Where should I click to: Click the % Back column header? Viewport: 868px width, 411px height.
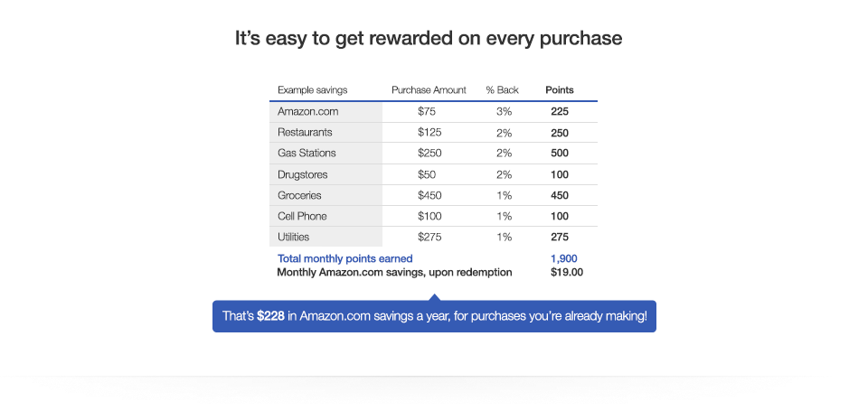(502, 90)
